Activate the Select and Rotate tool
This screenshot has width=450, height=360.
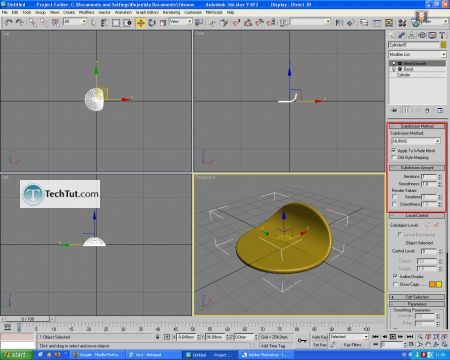152,23
